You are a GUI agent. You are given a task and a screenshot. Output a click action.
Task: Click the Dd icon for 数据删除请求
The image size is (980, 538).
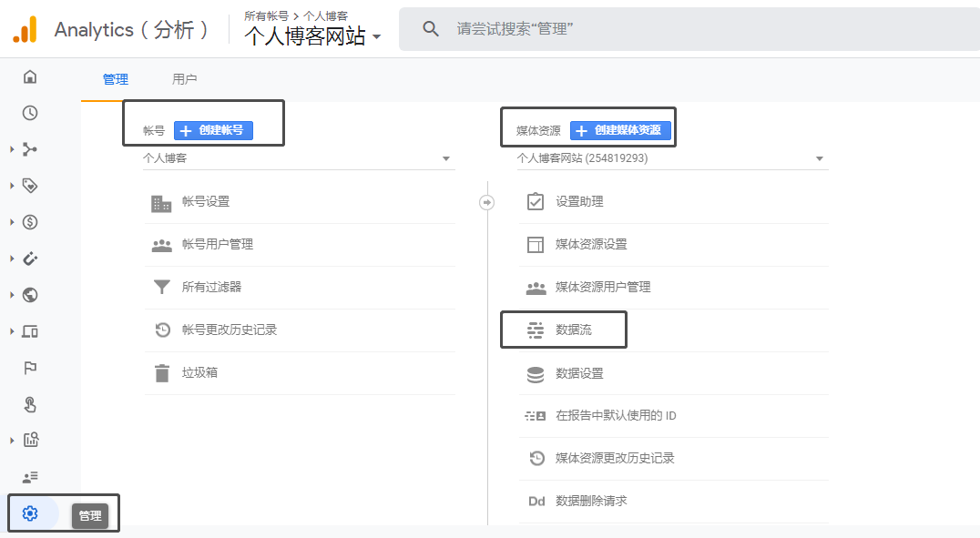(x=536, y=502)
